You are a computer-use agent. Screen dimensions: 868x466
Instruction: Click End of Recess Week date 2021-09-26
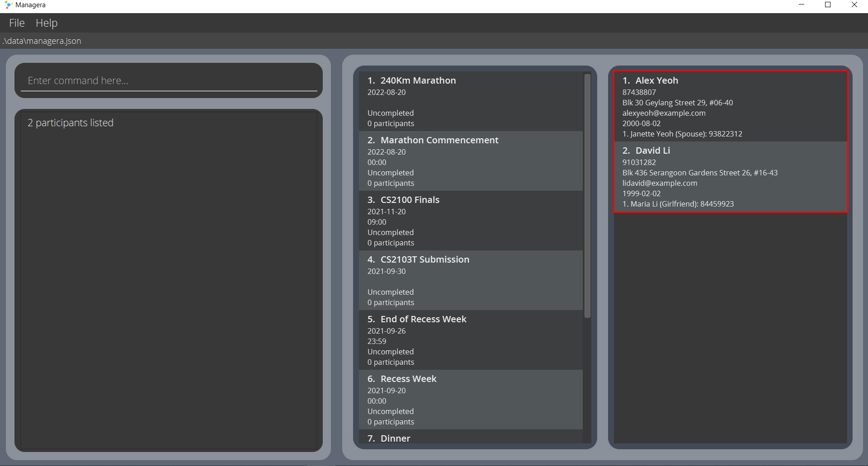[387, 331]
